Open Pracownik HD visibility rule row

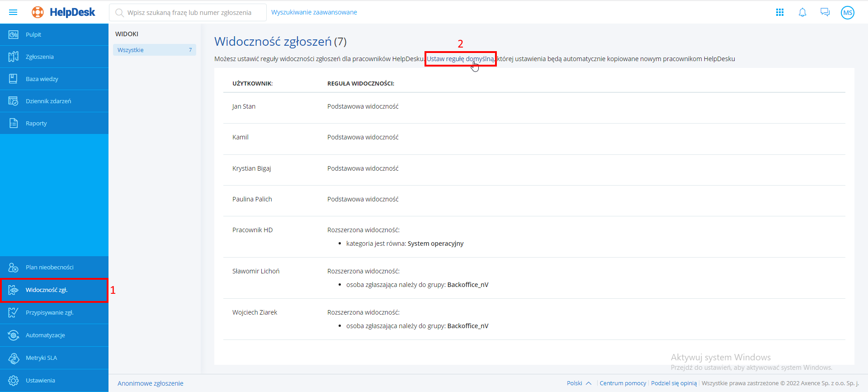click(252, 230)
